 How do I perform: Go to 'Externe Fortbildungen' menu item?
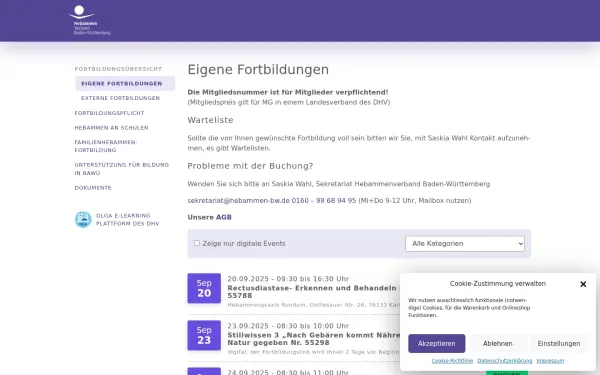point(121,98)
